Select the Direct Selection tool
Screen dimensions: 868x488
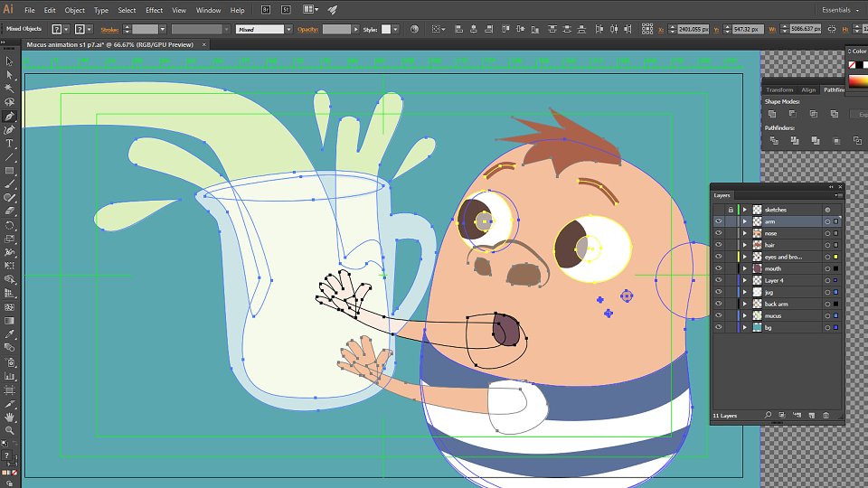point(9,75)
